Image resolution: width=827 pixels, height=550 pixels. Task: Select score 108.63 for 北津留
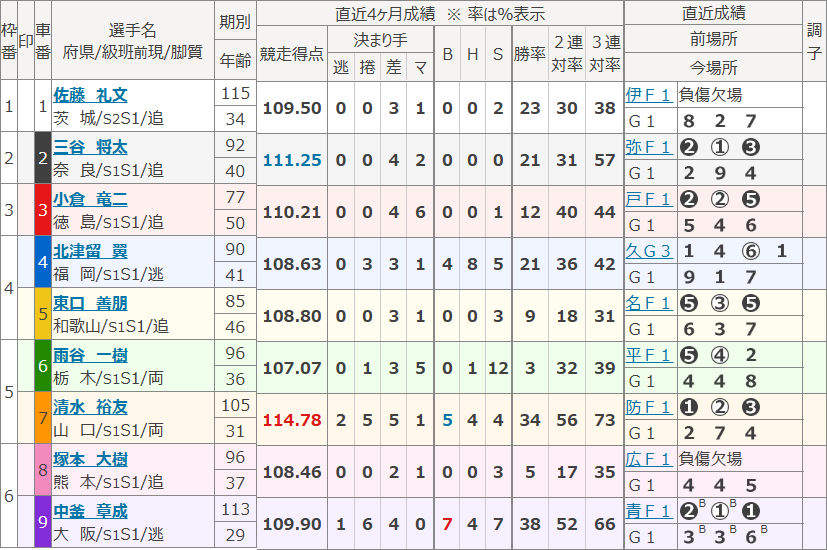(292, 264)
